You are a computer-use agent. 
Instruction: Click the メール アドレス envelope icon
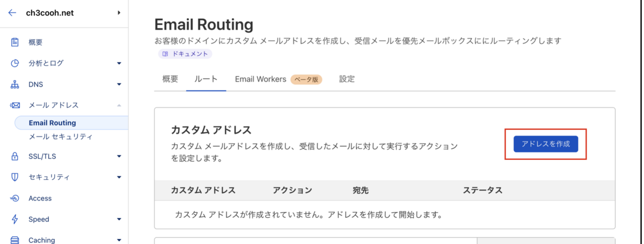coord(15,105)
